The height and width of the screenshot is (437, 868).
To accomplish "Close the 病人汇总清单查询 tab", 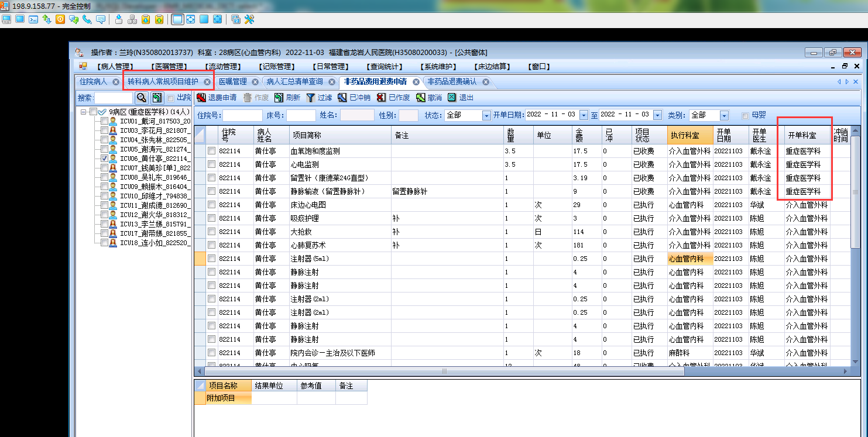I will click(x=332, y=82).
